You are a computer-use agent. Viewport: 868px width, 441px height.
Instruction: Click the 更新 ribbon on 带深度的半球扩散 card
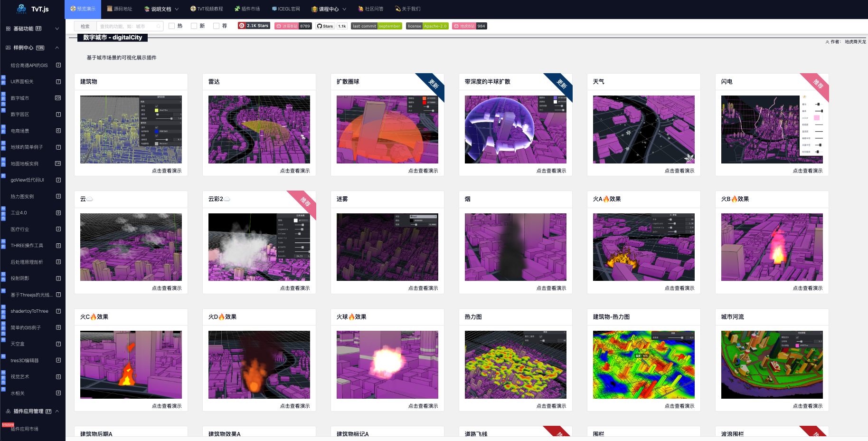[x=562, y=84]
